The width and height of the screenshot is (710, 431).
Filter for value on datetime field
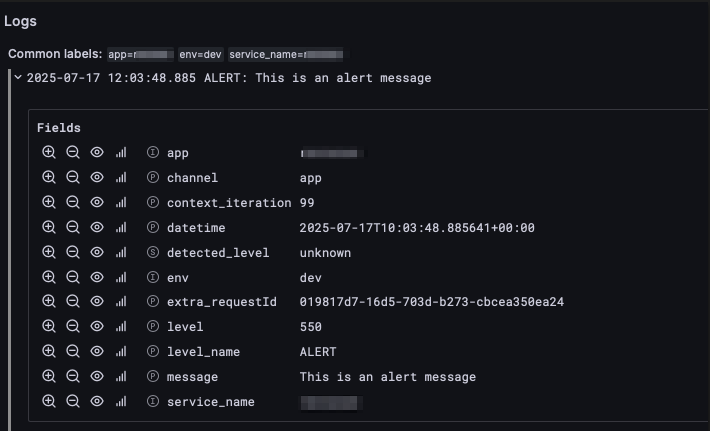point(48,228)
